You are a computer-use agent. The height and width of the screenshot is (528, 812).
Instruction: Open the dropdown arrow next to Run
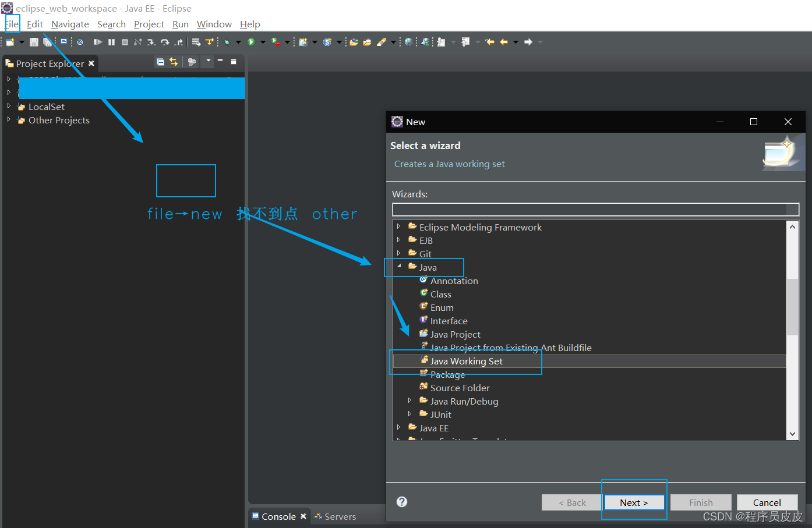click(x=262, y=41)
